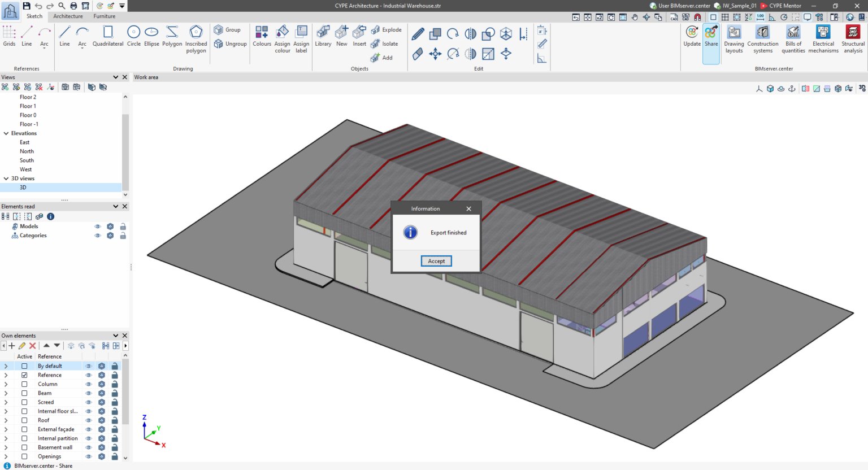Open the Arc tool dropdown arrow
Screen dimensions: 868x470
coord(83,49)
